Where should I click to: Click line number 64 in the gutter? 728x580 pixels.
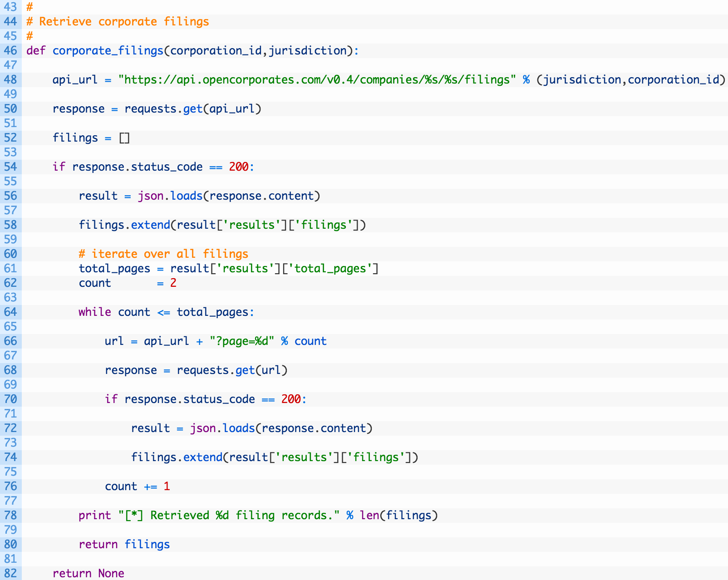point(10,312)
